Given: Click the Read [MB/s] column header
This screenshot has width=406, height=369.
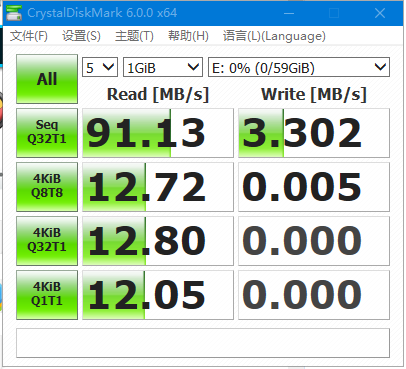Looking at the screenshot, I should tap(158, 94).
